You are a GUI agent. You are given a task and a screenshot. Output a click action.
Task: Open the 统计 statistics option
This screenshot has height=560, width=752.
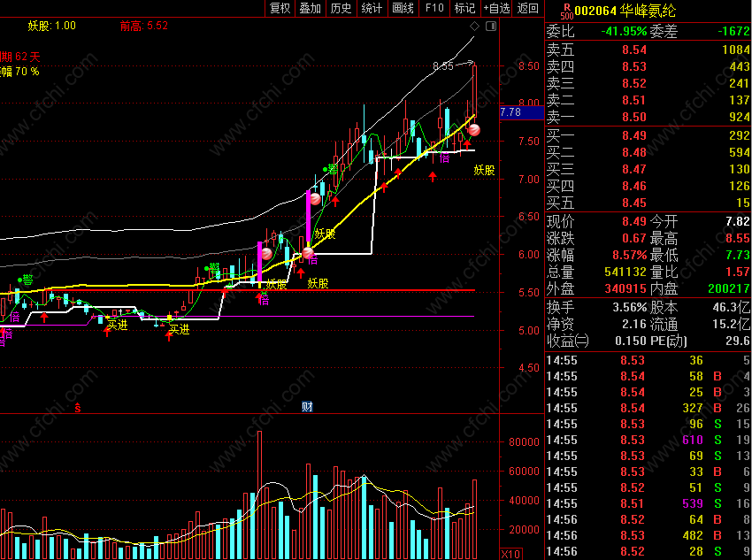pos(372,8)
